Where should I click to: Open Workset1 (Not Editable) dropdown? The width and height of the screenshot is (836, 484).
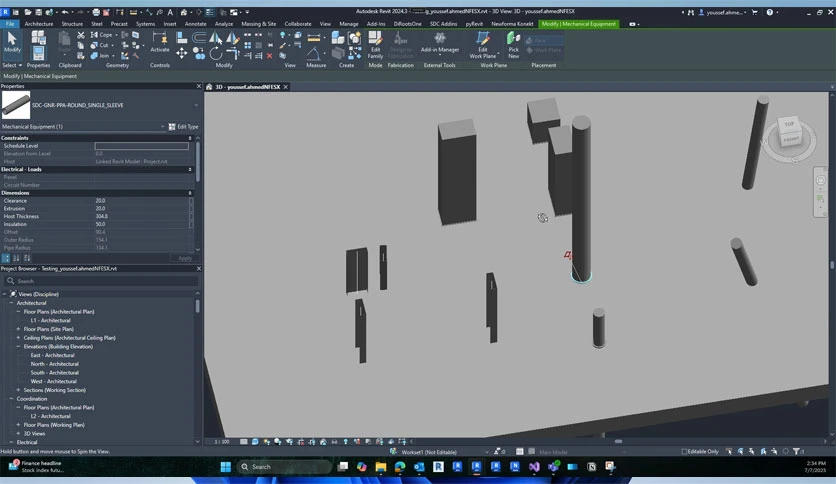pyautogui.click(x=488, y=452)
